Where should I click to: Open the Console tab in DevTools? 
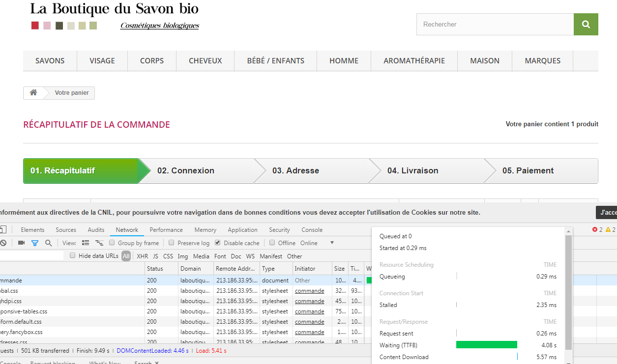point(312,229)
